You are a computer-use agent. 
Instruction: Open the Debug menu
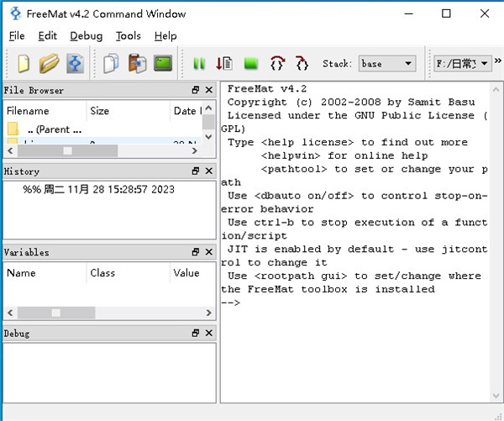pos(86,36)
